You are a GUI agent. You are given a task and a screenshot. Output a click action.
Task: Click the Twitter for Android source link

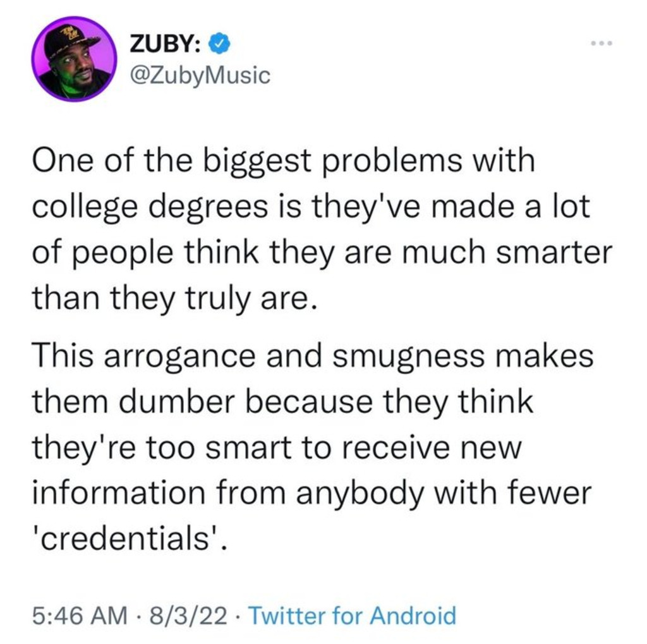[352, 615]
